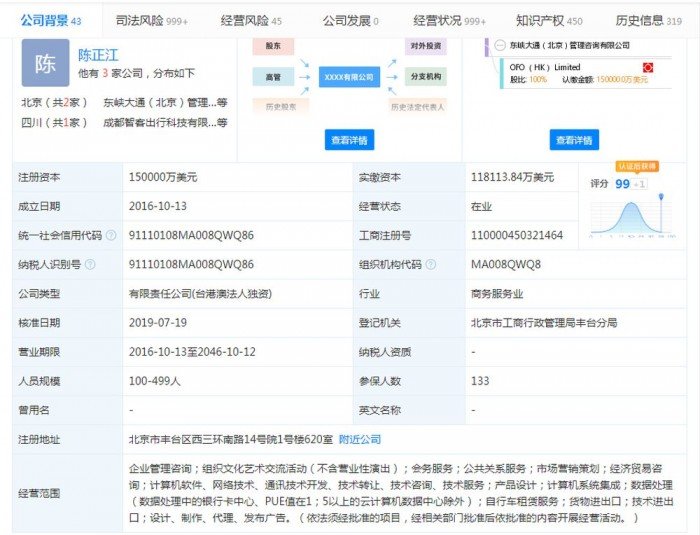Select paid-in capital 118113.84万美元
This screenshot has width=700, height=535.
click(x=512, y=177)
